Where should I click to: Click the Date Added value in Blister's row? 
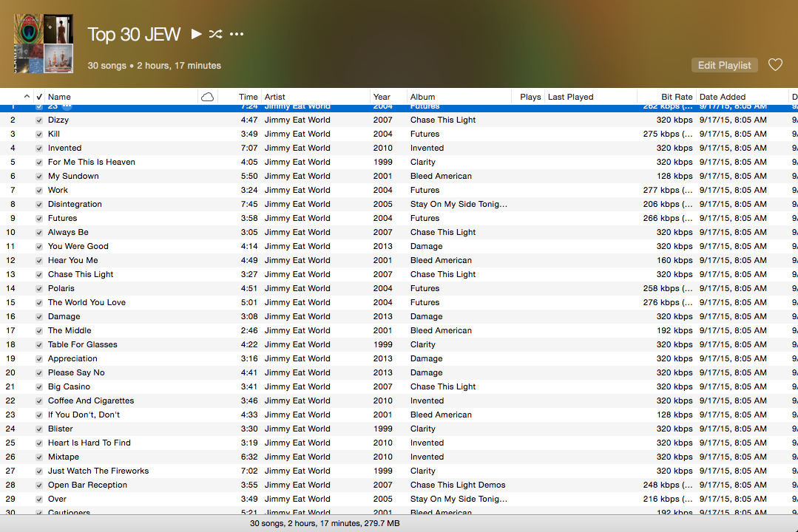click(x=733, y=429)
